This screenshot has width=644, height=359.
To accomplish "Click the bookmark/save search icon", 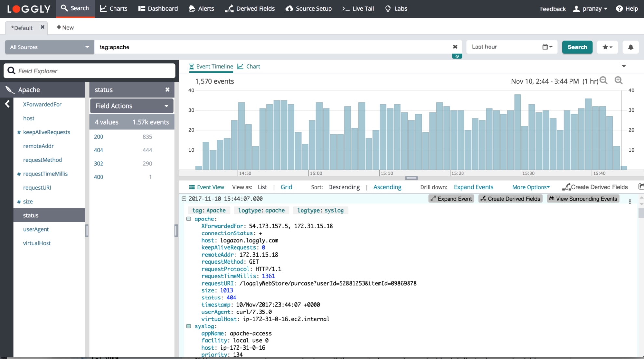I will coord(609,47).
